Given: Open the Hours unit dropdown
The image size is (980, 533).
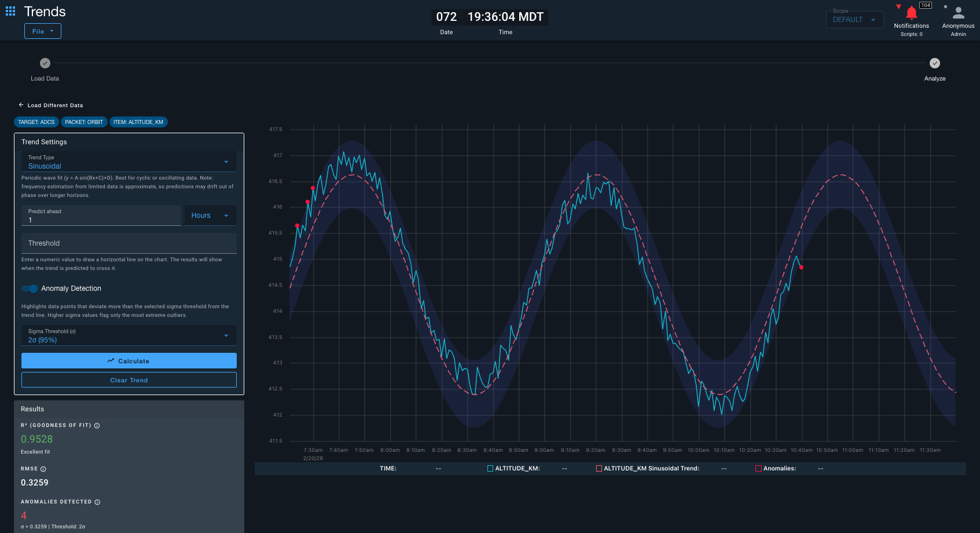Looking at the screenshot, I should [x=210, y=216].
